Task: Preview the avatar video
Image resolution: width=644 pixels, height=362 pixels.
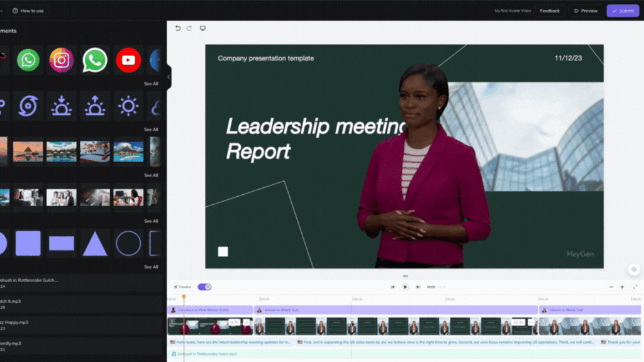Action: 586,11
